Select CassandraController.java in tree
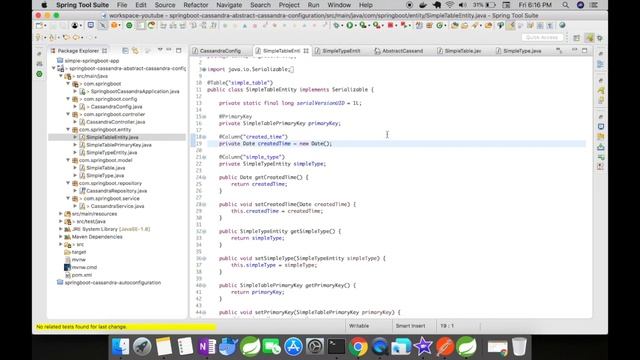640x360 pixels. tap(116, 122)
